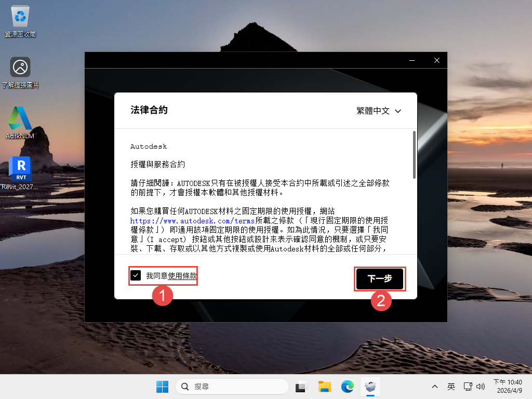This screenshot has width=532, height=399.
Task: Toggle the 我同意 terms checkbox
Action: click(x=136, y=275)
